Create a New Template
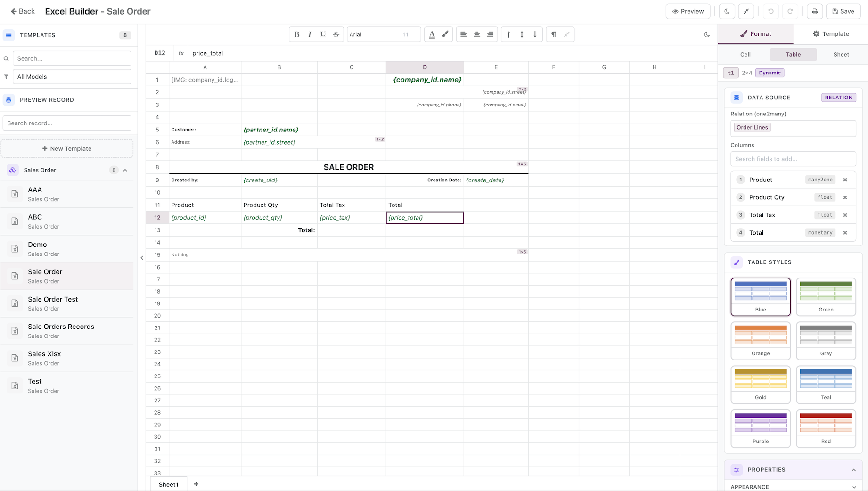Screen dimensions: 868x491 click(x=67, y=148)
